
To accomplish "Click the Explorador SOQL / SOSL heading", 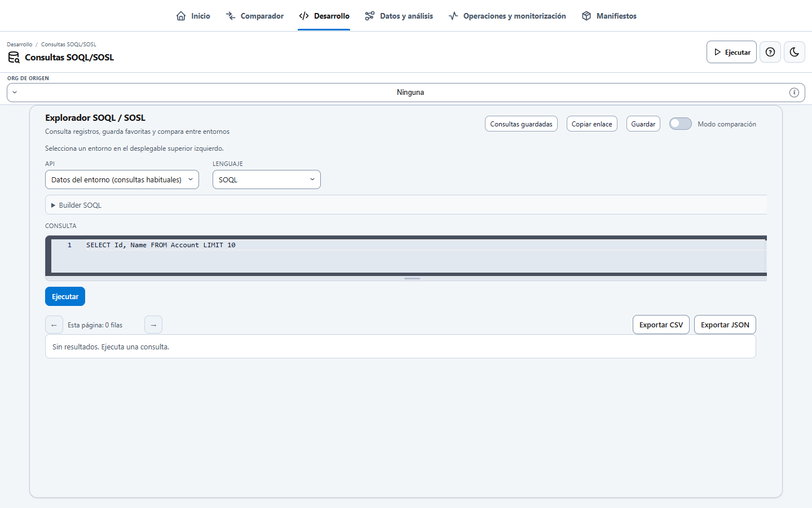I will coord(95,117).
